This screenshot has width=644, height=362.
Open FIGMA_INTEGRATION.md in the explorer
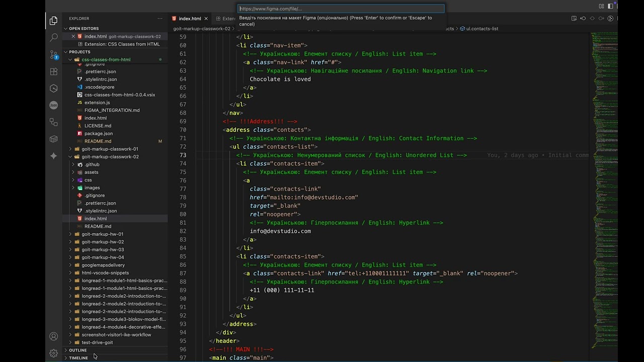(x=112, y=110)
